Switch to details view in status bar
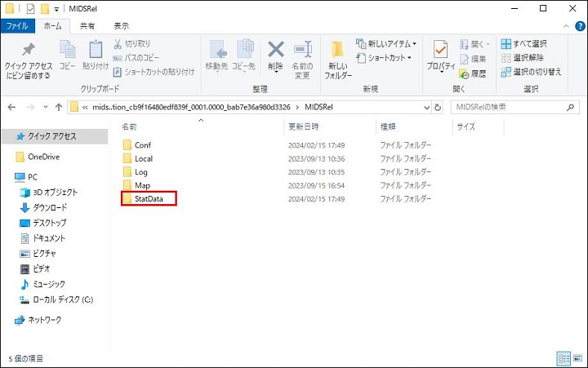The width and height of the screenshot is (588, 368). (x=563, y=358)
